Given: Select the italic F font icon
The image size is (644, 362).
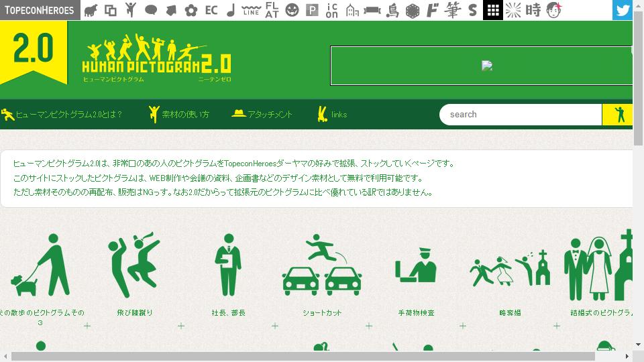Looking at the screenshot, I should point(433,10).
